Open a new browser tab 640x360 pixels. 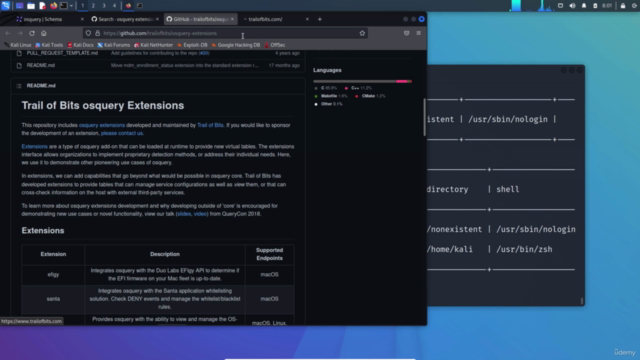(320, 19)
